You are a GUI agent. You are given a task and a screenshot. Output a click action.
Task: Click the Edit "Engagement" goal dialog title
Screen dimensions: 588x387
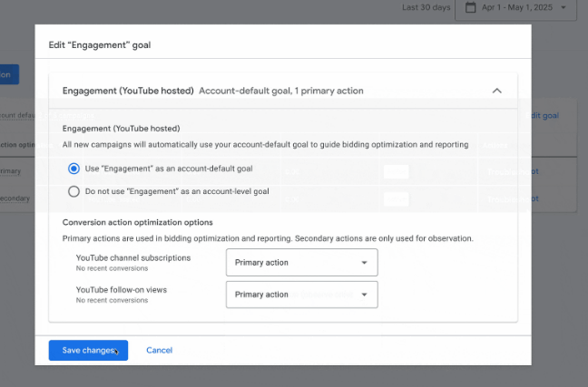100,45
